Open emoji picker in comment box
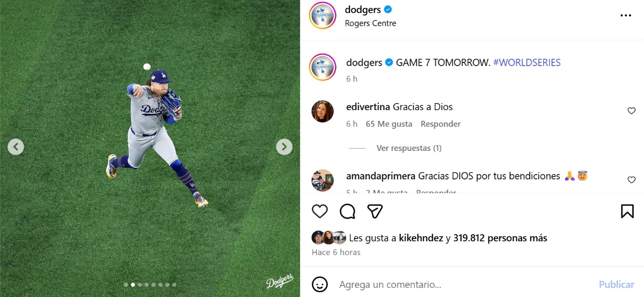The image size is (644, 297). [x=320, y=284]
